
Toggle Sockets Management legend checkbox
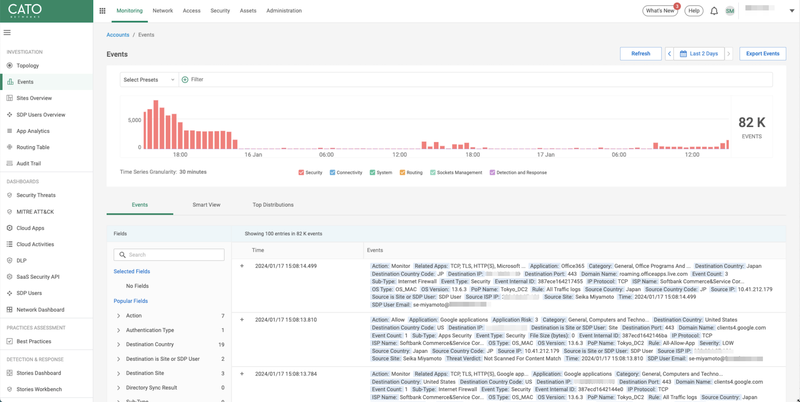coord(433,173)
